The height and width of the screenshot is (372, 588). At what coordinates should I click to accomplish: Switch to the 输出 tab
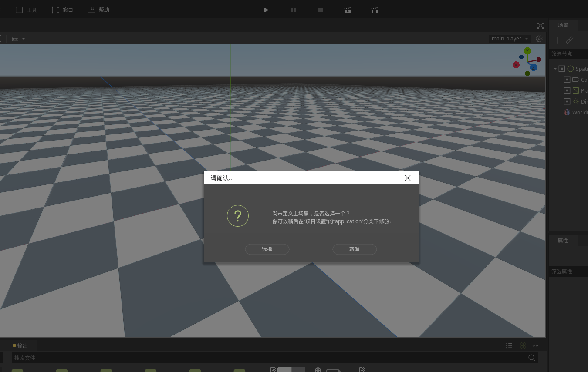(x=20, y=346)
